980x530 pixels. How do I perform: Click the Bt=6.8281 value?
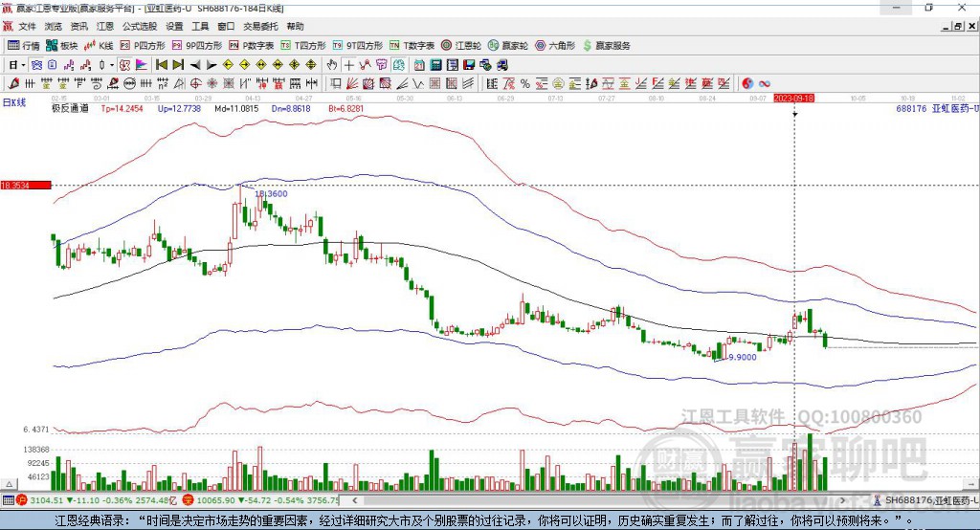tap(345, 108)
